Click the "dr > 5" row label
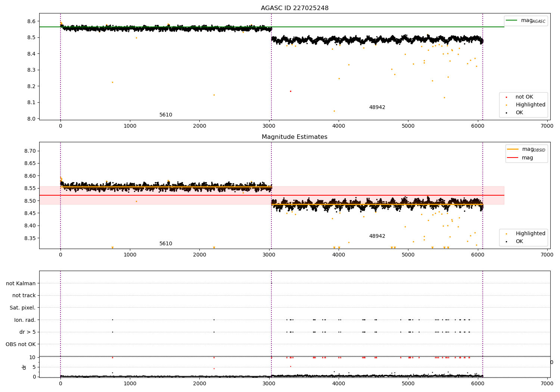This screenshot has width=560, height=392. (x=28, y=332)
